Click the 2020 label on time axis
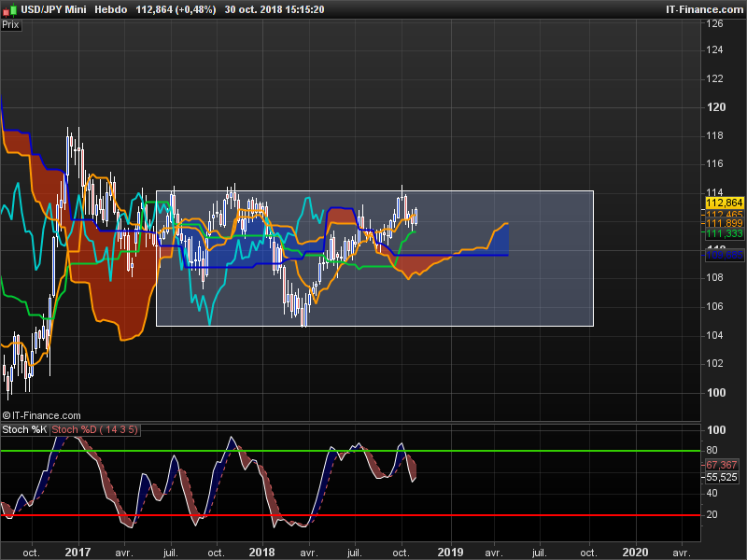This screenshot has height=560, width=747. (635, 553)
